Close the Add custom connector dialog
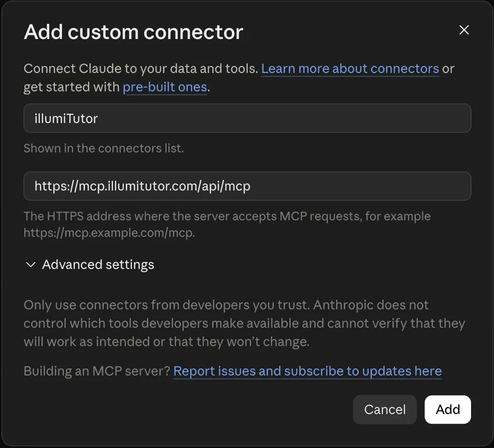Viewport: 494px width, 448px height. click(x=464, y=30)
